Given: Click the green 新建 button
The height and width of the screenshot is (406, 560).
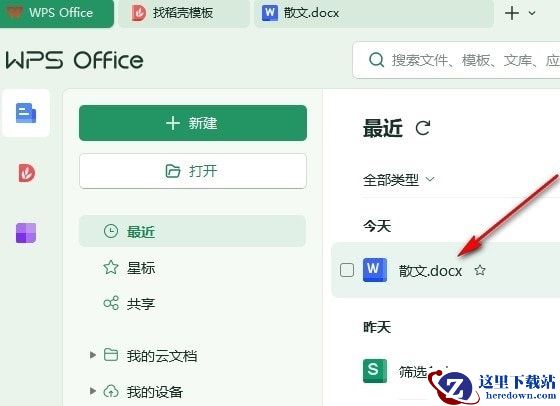Looking at the screenshot, I should click(193, 123).
